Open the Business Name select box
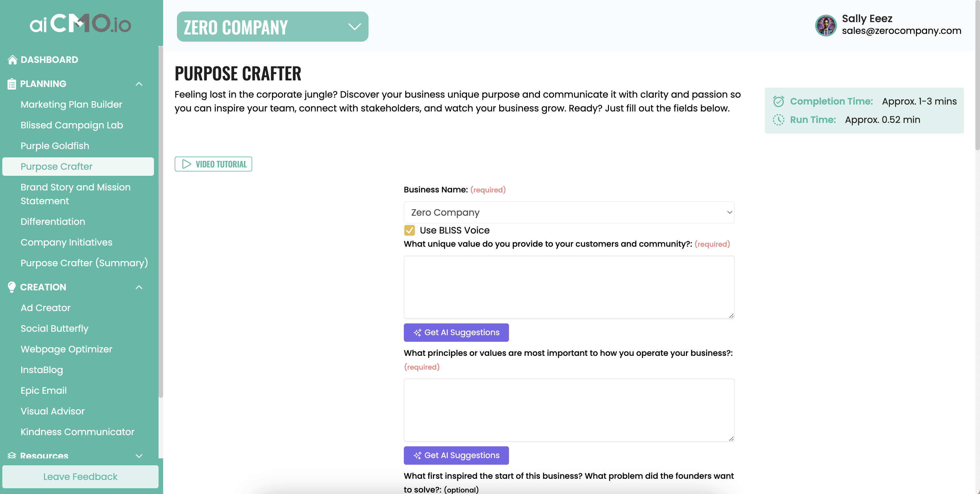The image size is (980, 494). pyautogui.click(x=569, y=212)
